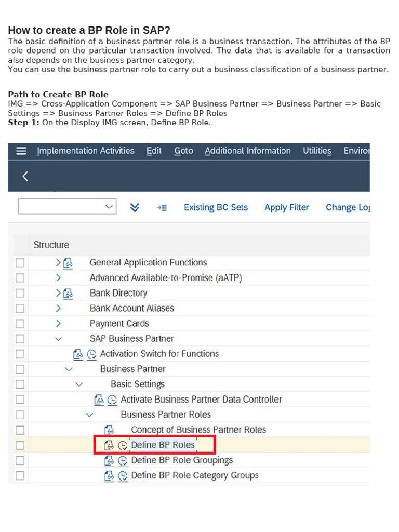Tick checkbox for Concept of Business Partner Roles row

(x=20, y=430)
